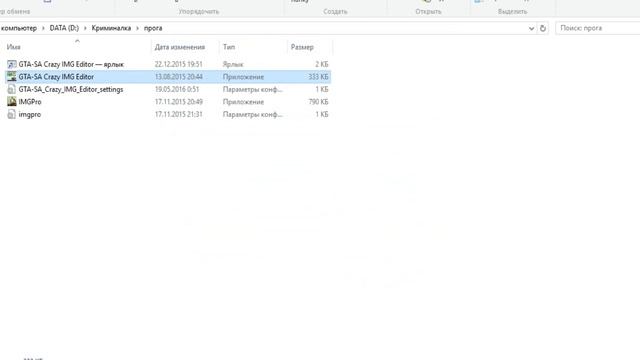Sort by the Тип column header
This screenshot has height=360, width=640.
[x=229, y=47]
